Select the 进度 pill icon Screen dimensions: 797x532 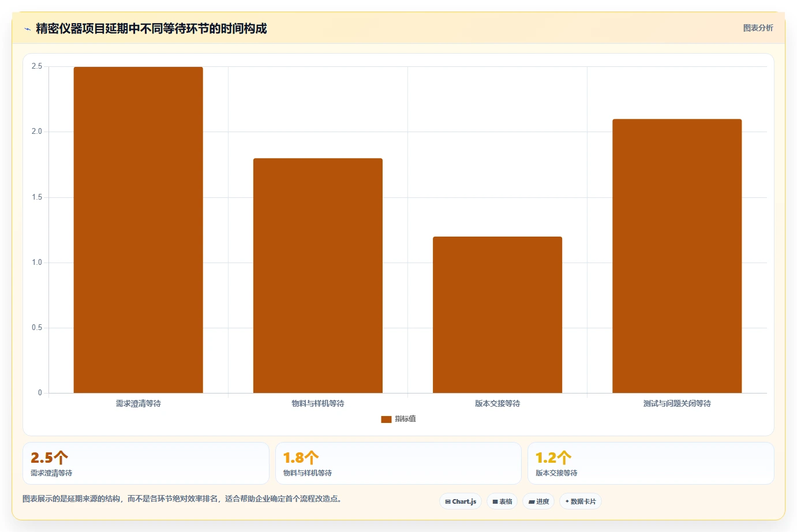click(532, 502)
